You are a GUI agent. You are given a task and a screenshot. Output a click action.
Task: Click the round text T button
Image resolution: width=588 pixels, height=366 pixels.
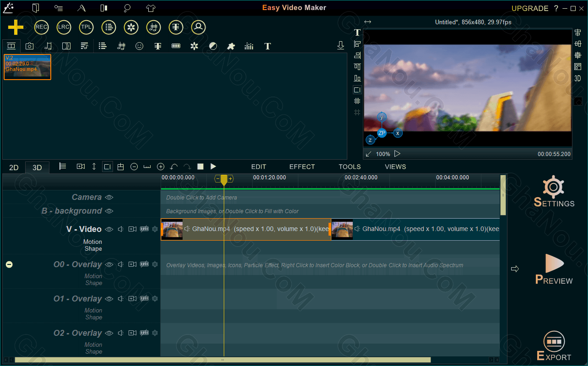click(x=176, y=27)
